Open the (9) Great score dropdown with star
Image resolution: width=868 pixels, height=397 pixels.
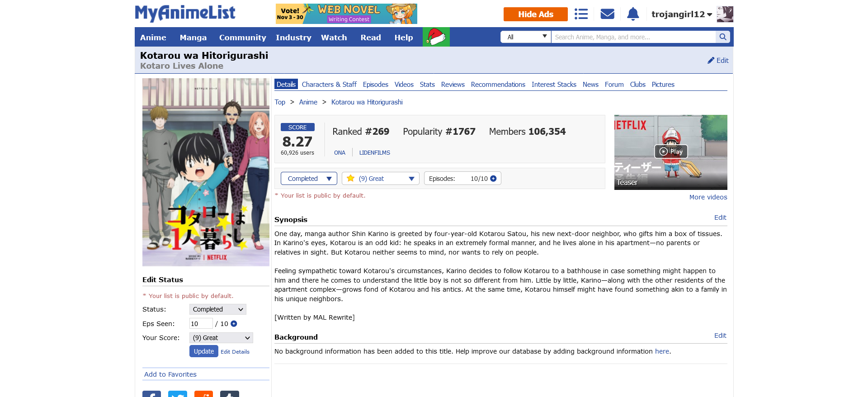381,179
